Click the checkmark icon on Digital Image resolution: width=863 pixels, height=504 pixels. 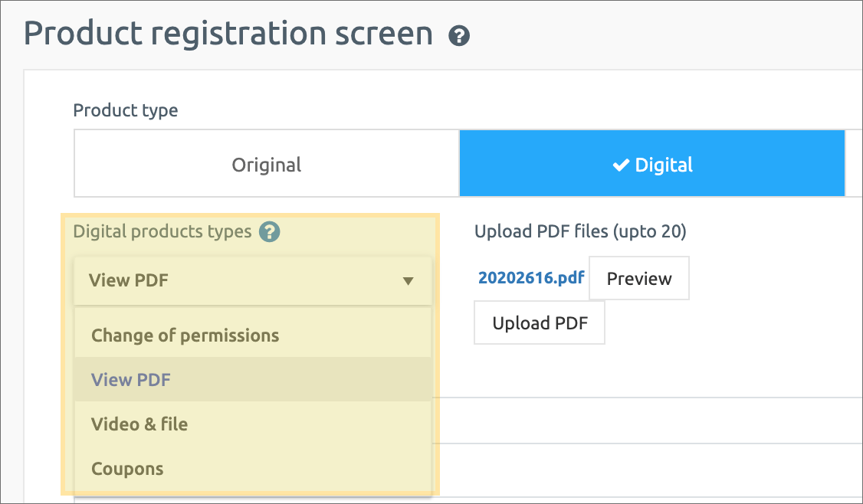click(x=622, y=165)
